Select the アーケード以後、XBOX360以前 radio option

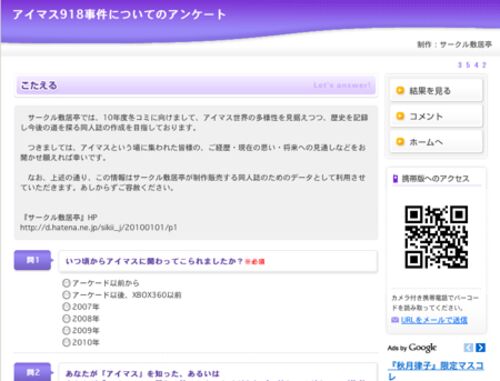click(66, 295)
